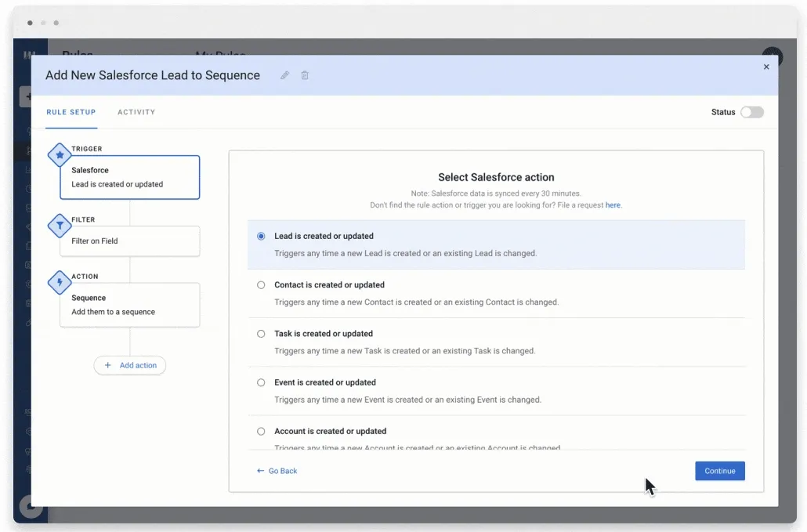Choose the Task is created or updated option

(x=261, y=334)
